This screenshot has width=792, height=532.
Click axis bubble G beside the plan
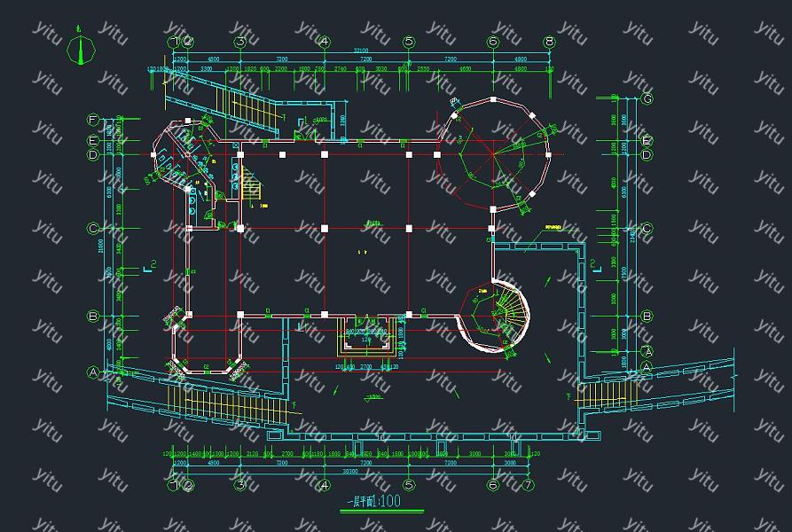pos(647,99)
